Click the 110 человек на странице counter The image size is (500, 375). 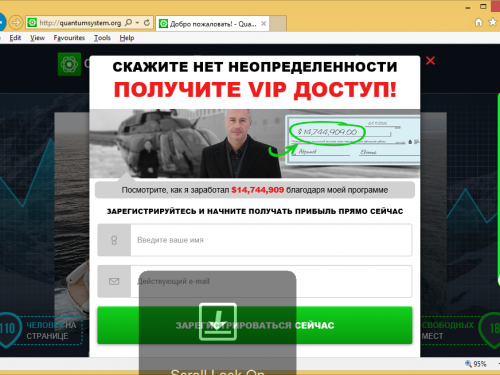[x=41, y=330]
